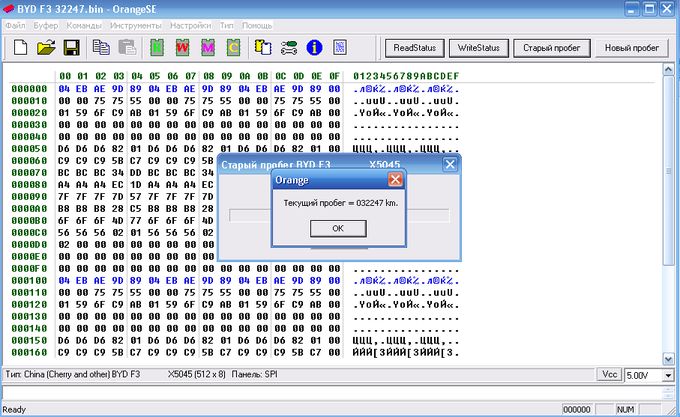This screenshot has width=680, height=417.
Task: Click the address row 000160
Action: pyautogui.click(x=29, y=352)
